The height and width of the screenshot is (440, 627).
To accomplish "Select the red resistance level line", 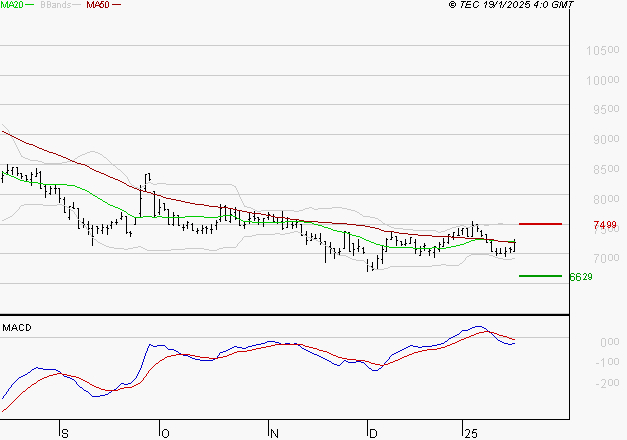I will point(540,224).
